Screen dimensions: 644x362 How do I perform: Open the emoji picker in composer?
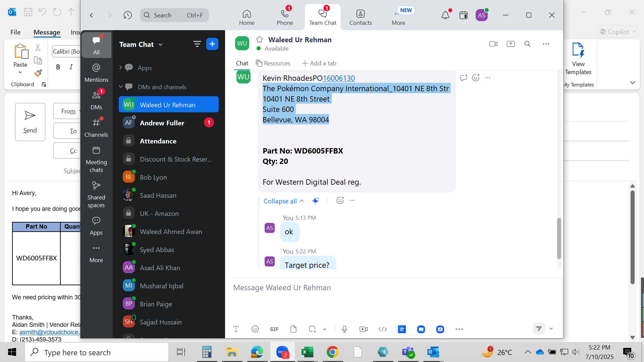coord(255,329)
